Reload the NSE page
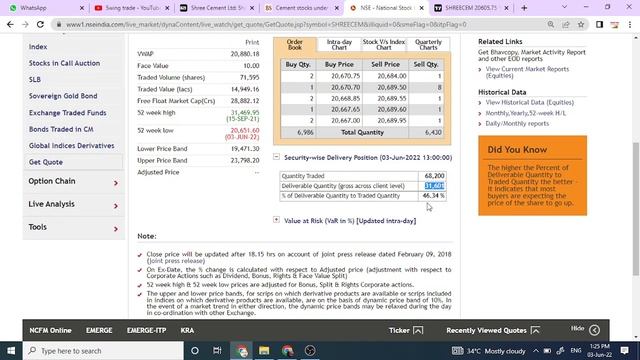The width and height of the screenshot is (640, 360). 40,24
